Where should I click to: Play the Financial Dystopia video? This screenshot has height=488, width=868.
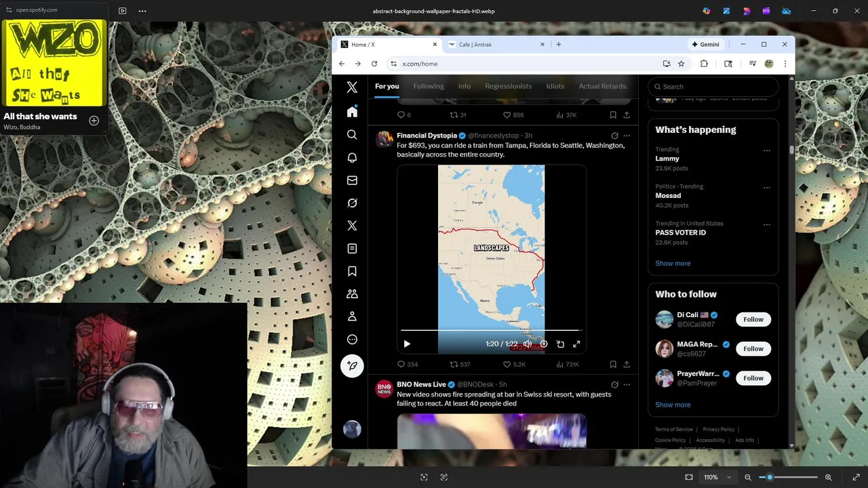tap(407, 344)
